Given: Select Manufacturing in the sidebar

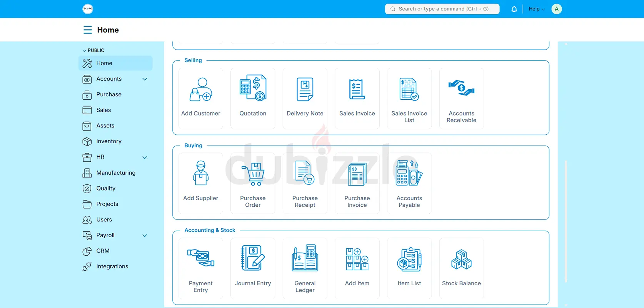Looking at the screenshot, I should (115, 173).
